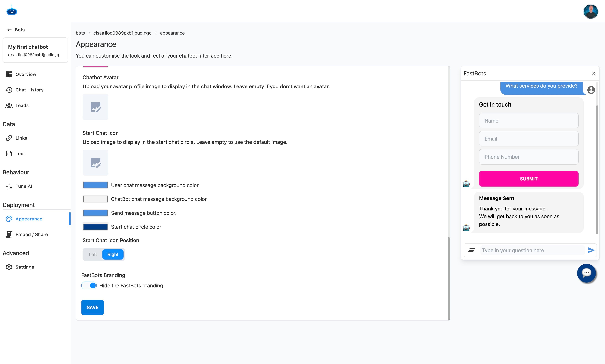Open Start chat circle color swatch
605x364 pixels.
pyautogui.click(x=95, y=227)
